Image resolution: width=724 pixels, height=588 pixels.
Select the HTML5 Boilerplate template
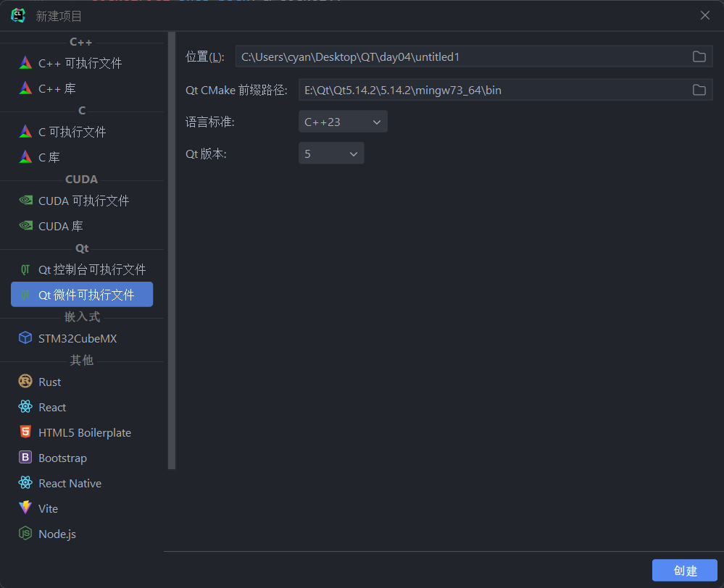(84, 432)
